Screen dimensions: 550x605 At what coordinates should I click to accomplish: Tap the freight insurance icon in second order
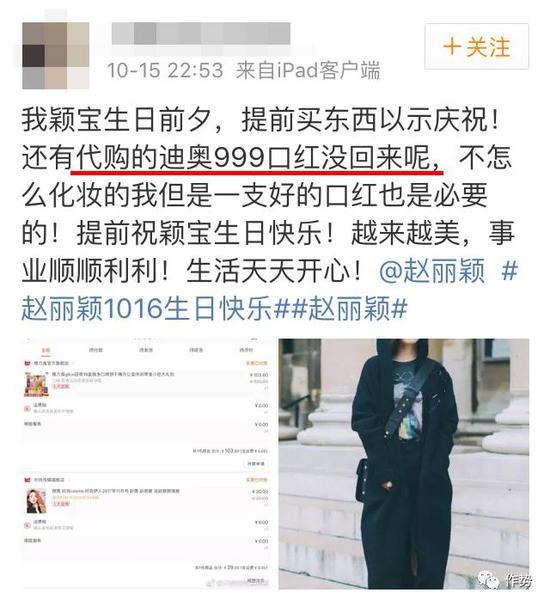coord(27,525)
